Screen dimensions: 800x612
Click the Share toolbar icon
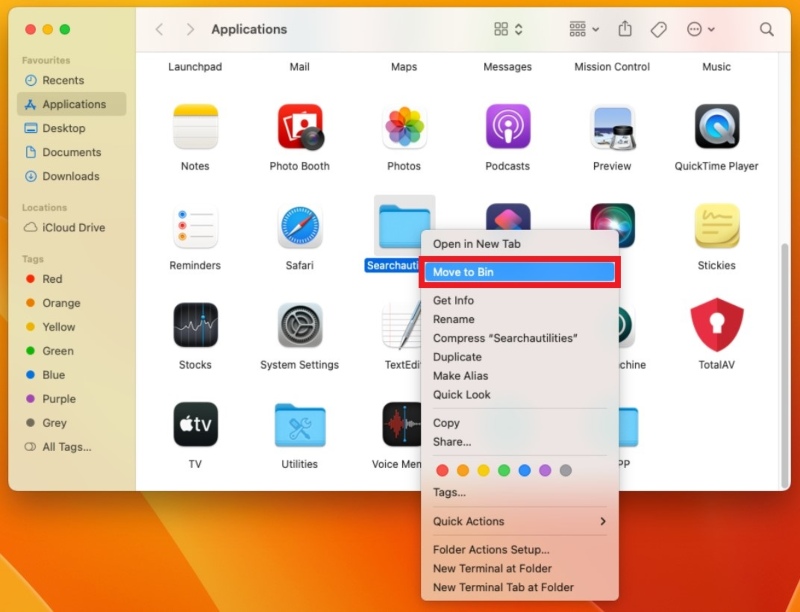625,29
